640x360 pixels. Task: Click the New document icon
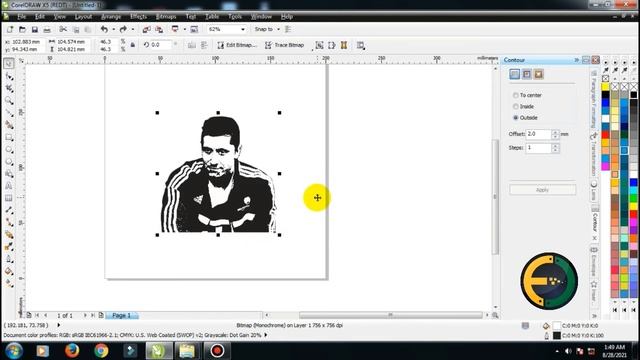10,29
